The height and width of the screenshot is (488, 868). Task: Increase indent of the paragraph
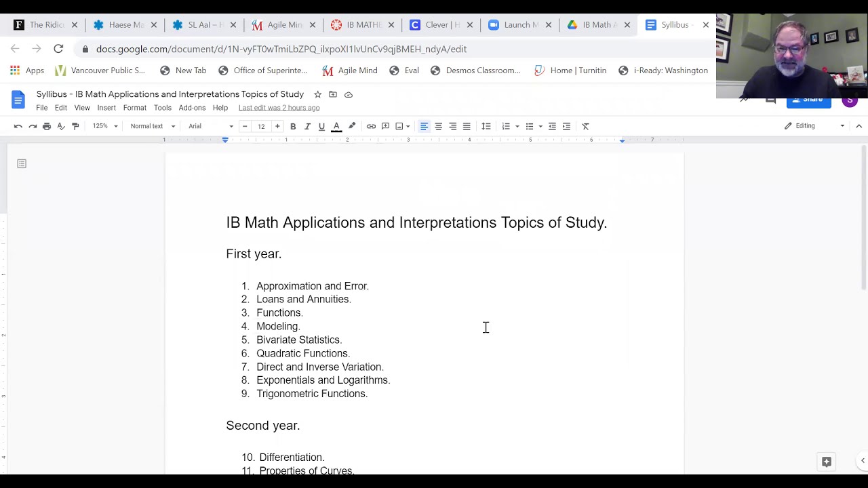pos(566,126)
